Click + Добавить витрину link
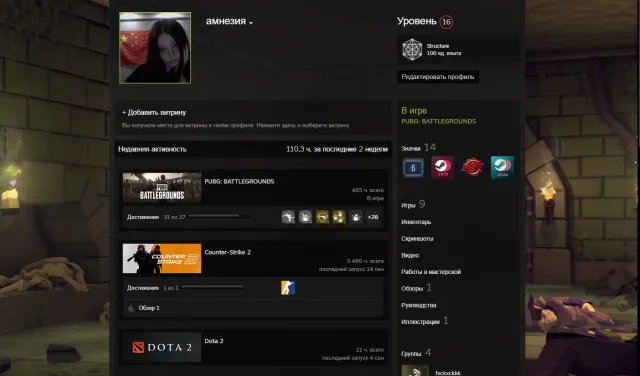Viewport: 640px width, 376px height. click(x=154, y=112)
